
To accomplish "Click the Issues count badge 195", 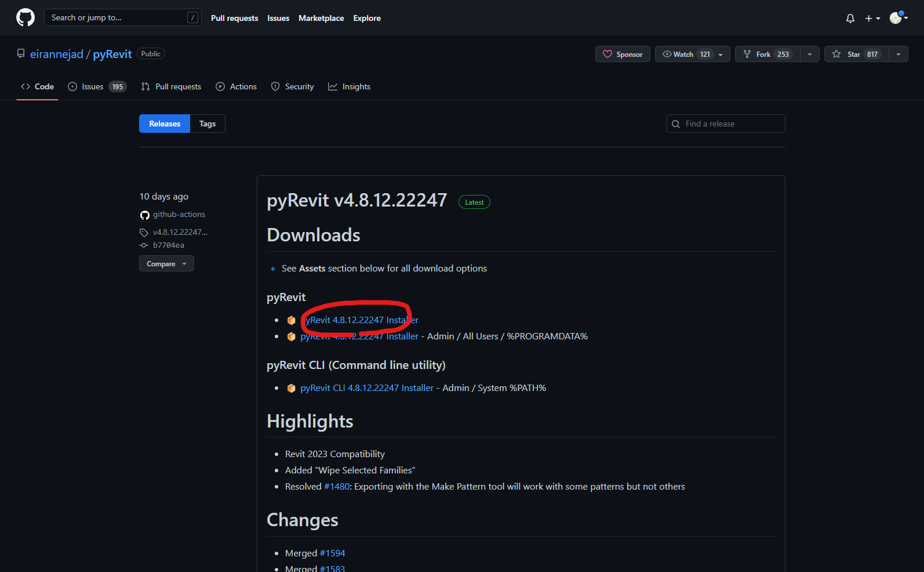I will 118,86.
